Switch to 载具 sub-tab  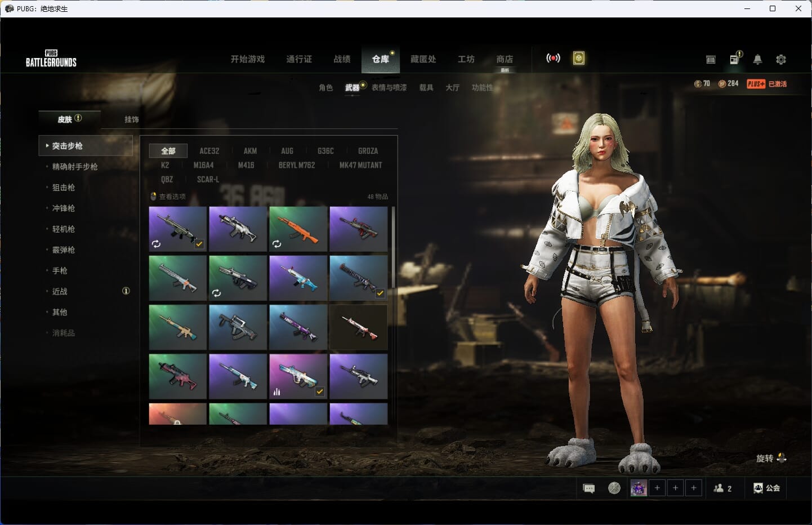tap(426, 88)
